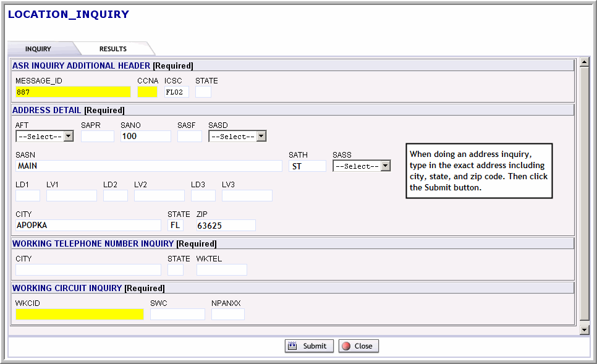Select the SASN field containing MAIN
This screenshot has height=364, width=597.
click(x=148, y=166)
